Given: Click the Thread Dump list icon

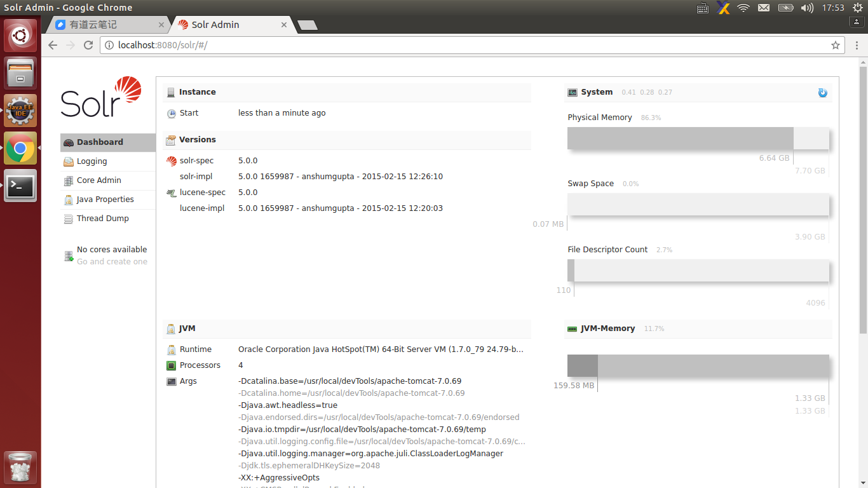Looking at the screenshot, I should 69,219.
